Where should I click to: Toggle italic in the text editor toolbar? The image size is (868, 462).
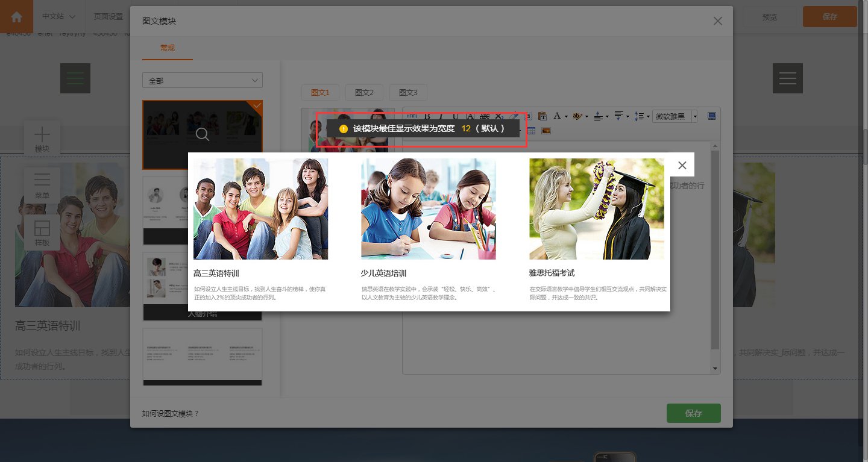click(441, 116)
